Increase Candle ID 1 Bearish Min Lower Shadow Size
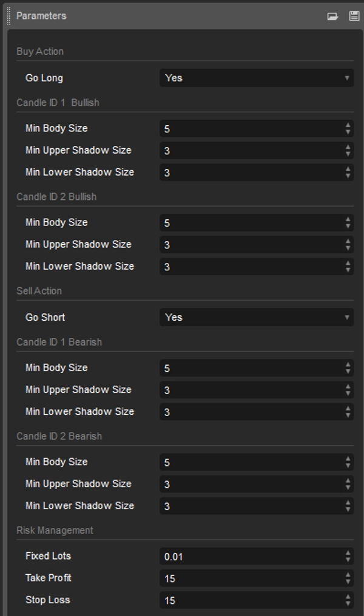Screen dimensions: 364x616 pyautogui.click(x=348, y=408)
